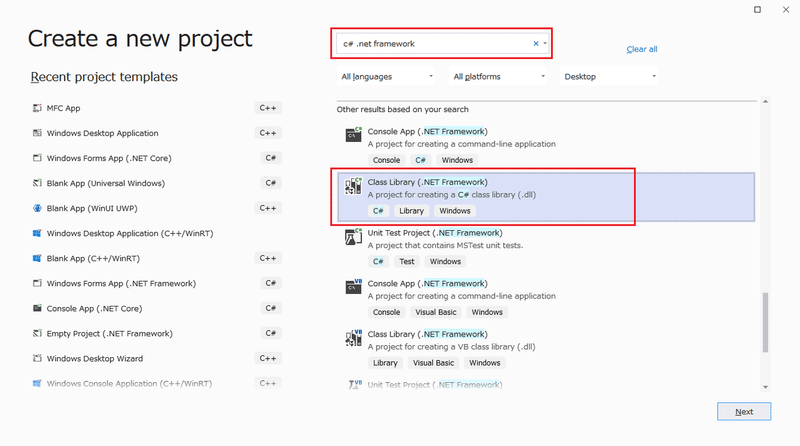
Task: Click the Next button
Action: [x=743, y=411]
